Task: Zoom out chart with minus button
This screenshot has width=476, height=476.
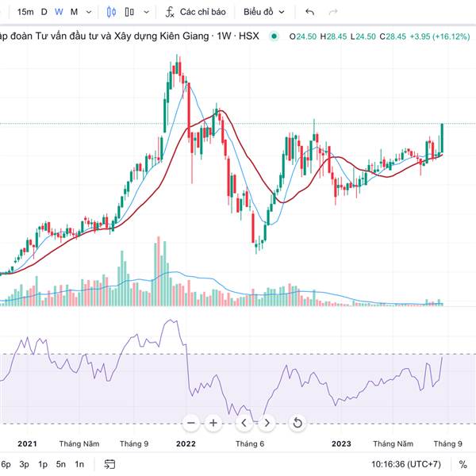Action: (x=191, y=423)
